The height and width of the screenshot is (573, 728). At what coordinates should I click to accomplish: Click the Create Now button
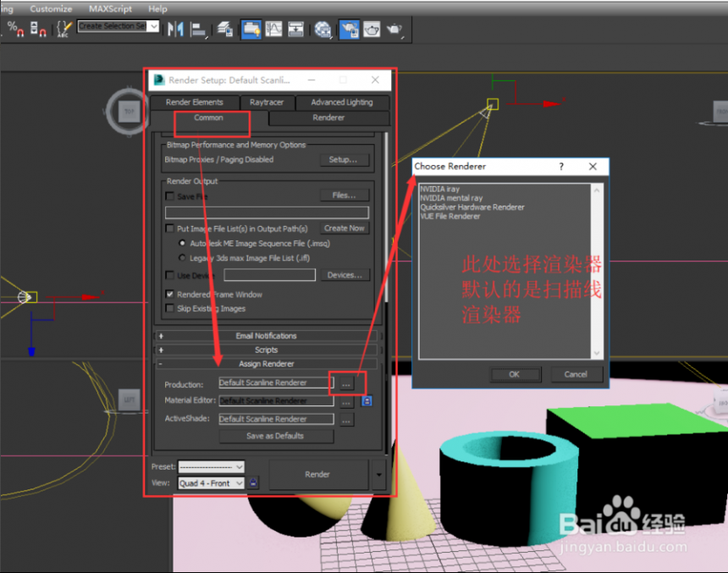[x=344, y=229]
